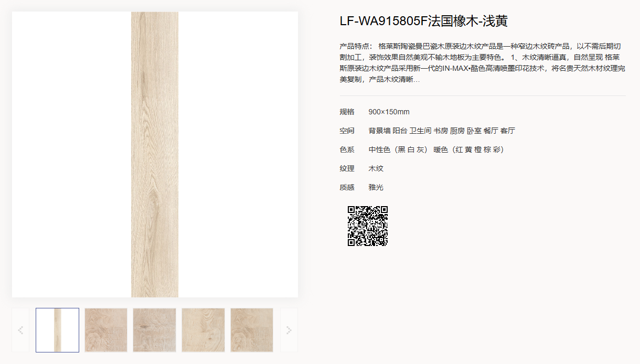Select the fifth wood texture thumbnail
640x364 pixels.
pos(252,330)
